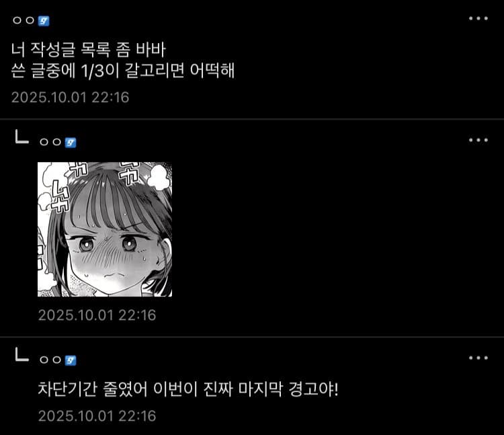
Task: Click the '마지막 경고야!' words in the last reply
Action: (288, 389)
